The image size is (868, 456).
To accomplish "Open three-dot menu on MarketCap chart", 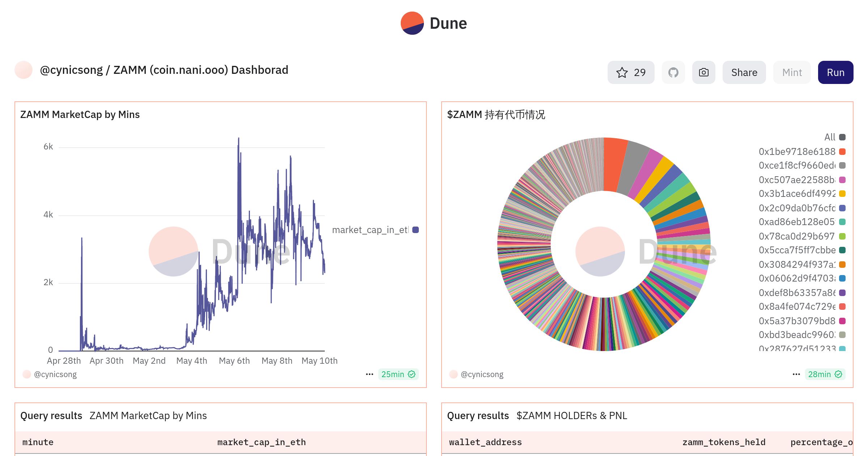I will pyautogui.click(x=369, y=374).
